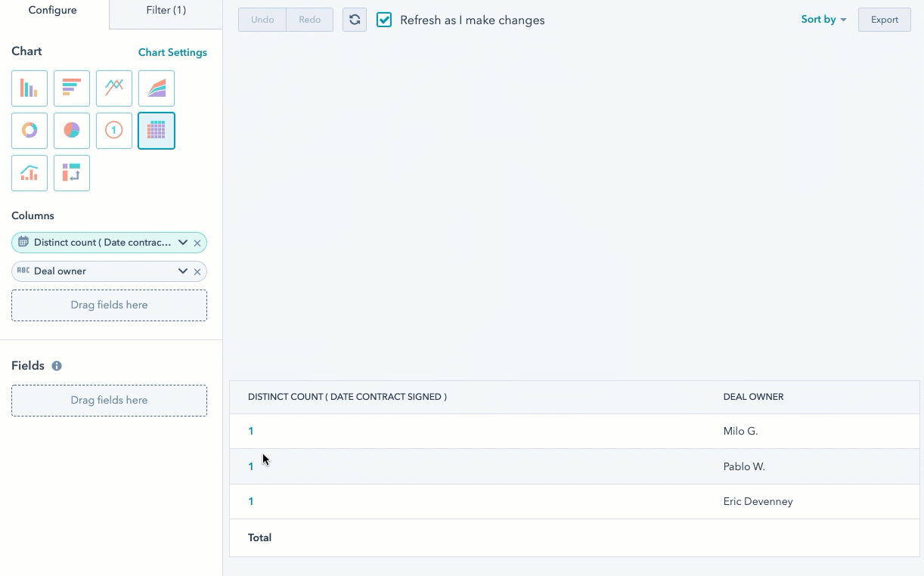Export the report
Image resolution: width=924 pixels, height=576 pixels.
click(884, 19)
